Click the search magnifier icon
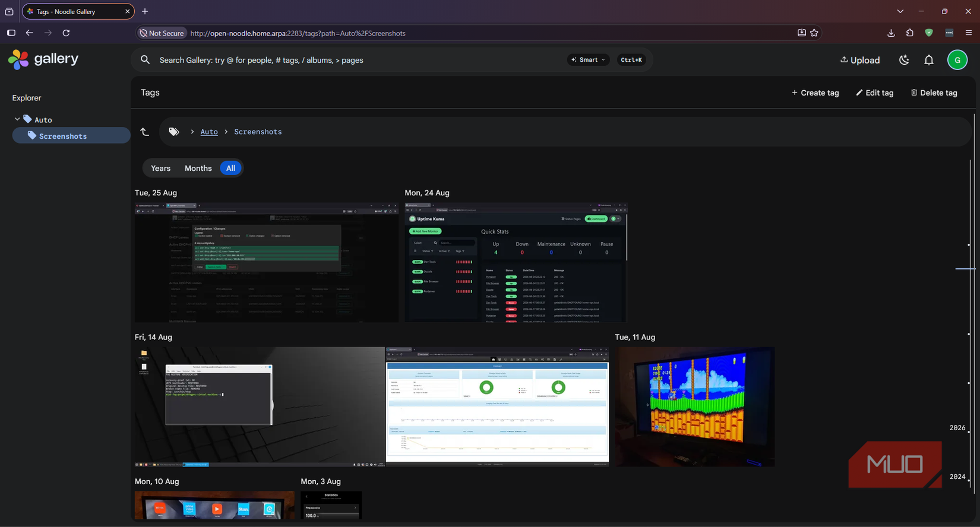The image size is (980, 527). tap(145, 60)
